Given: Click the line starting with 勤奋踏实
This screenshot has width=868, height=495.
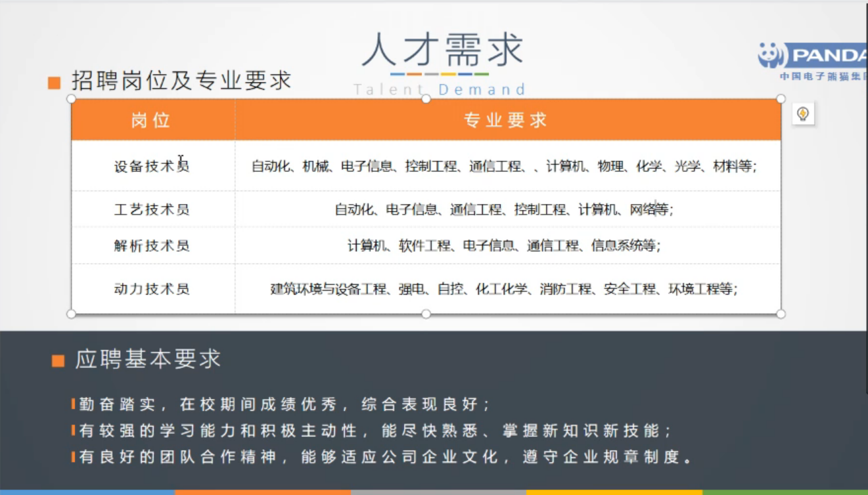Looking at the screenshot, I should 285,404.
